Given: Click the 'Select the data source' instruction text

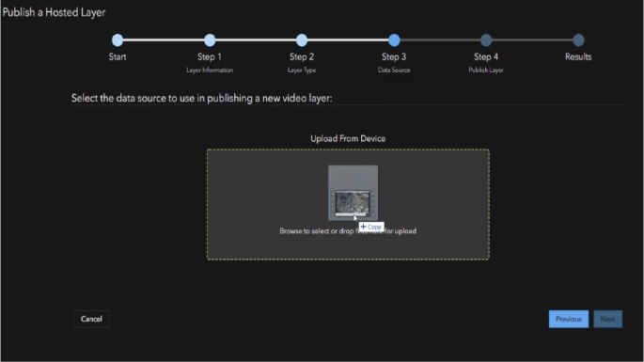Looking at the screenshot, I should point(201,98).
